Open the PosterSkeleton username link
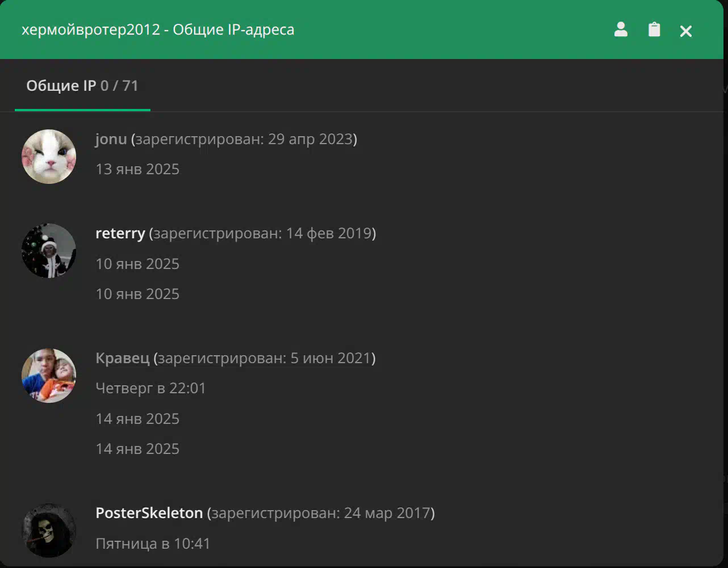 (x=149, y=513)
